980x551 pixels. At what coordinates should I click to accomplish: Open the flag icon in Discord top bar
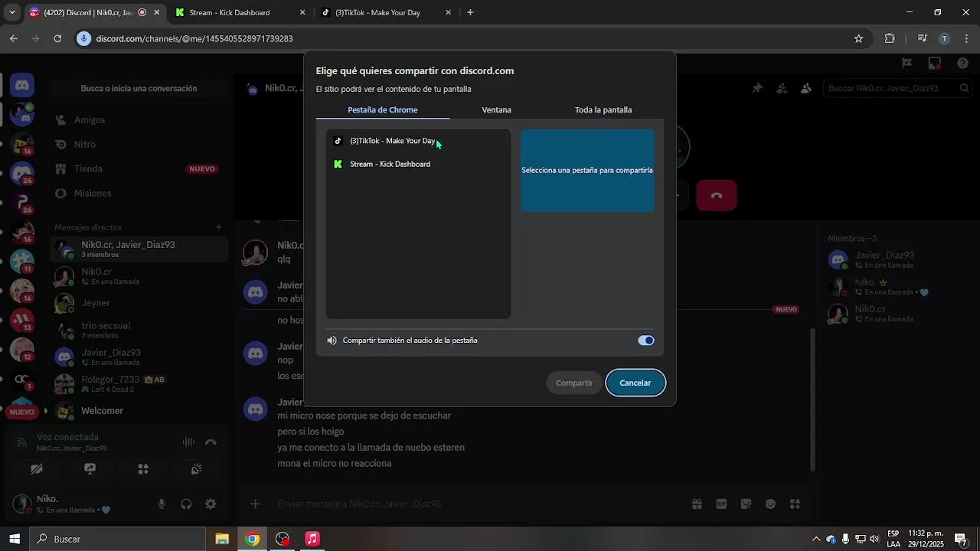pos(907,64)
